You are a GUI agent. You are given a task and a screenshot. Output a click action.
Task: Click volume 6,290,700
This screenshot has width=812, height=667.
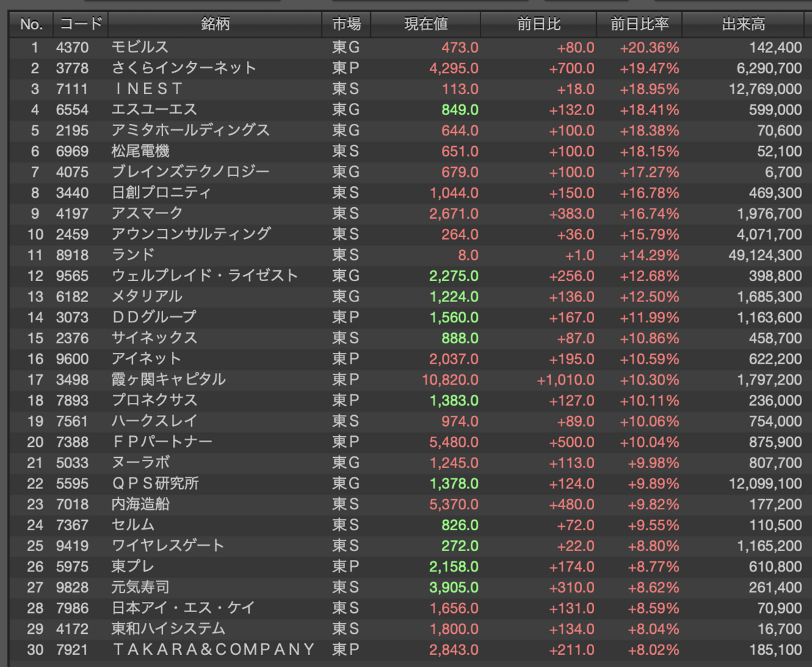(770, 68)
